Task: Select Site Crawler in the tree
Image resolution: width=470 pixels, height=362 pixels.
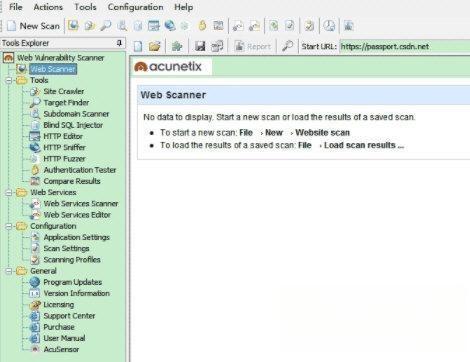Action: pyautogui.click(x=63, y=91)
